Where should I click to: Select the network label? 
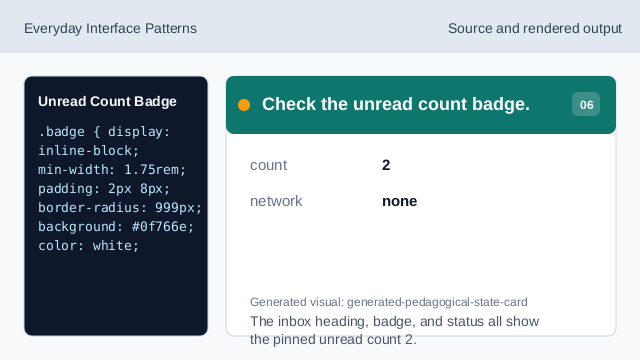[x=276, y=201]
